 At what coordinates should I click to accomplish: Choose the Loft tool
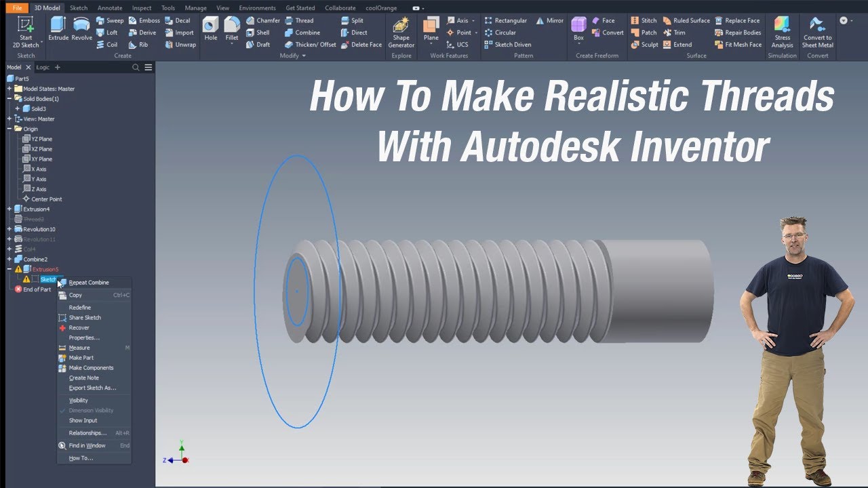(x=106, y=33)
